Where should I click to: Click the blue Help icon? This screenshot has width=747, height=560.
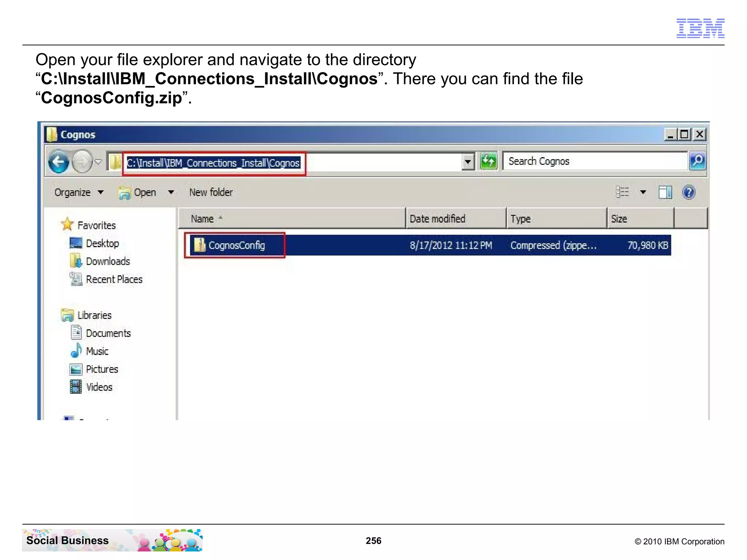pyautogui.click(x=689, y=192)
